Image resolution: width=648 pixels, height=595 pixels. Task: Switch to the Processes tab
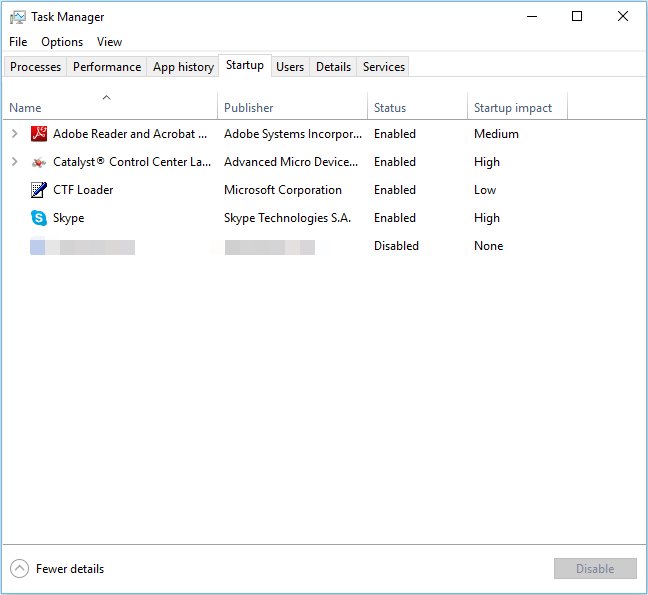coord(35,67)
